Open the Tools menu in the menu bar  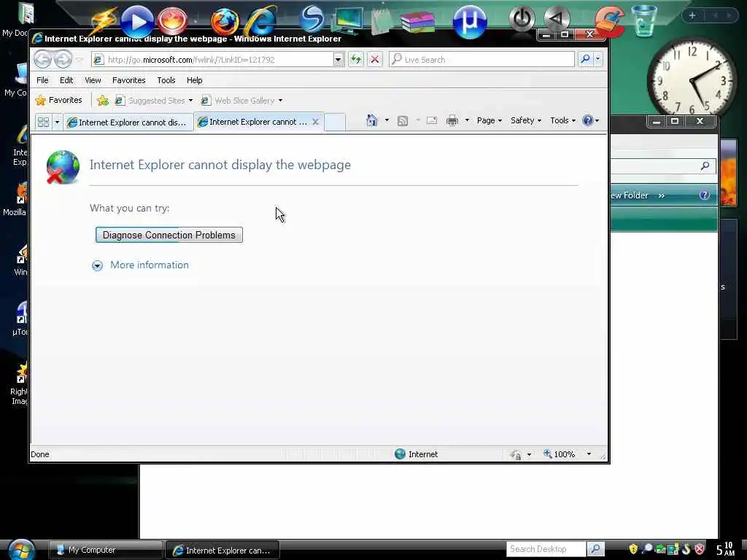point(166,80)
